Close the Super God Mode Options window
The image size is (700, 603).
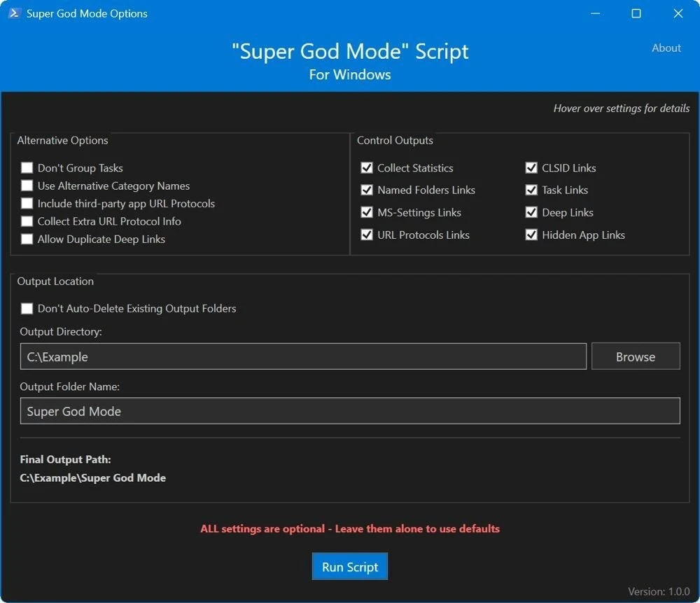pos(678,13)
